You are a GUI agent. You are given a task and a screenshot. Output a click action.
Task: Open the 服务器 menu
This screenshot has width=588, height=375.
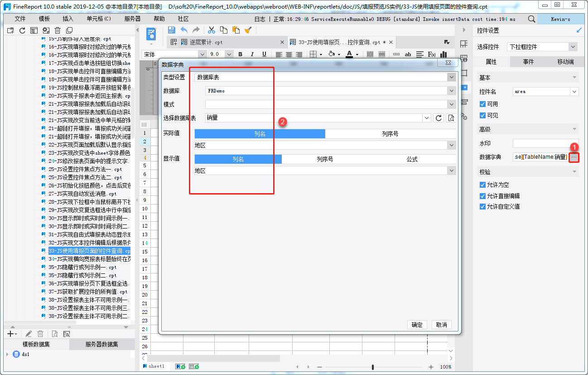click(132, 19)
